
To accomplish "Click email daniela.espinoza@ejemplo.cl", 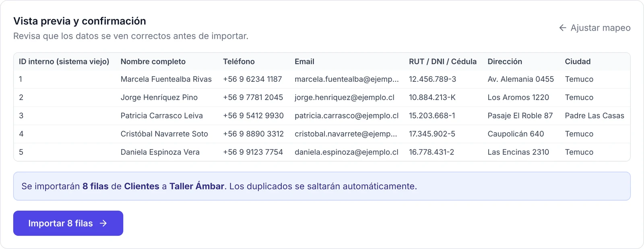I will pyautogui.click(x=347, y=152).
